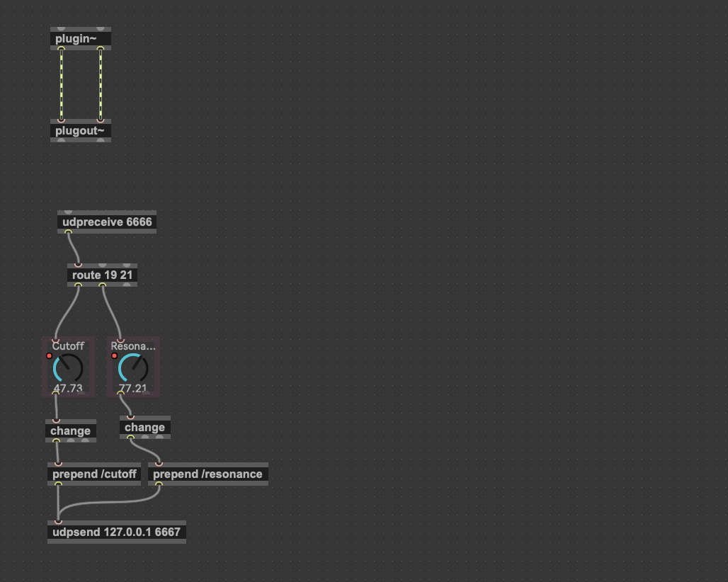
Task: Click the red dot on Resonance dial
Action: point(114,356)
